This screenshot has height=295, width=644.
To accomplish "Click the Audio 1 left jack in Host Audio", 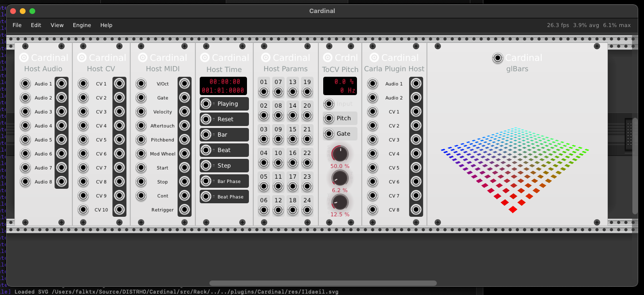I will (x=25, y=84).
